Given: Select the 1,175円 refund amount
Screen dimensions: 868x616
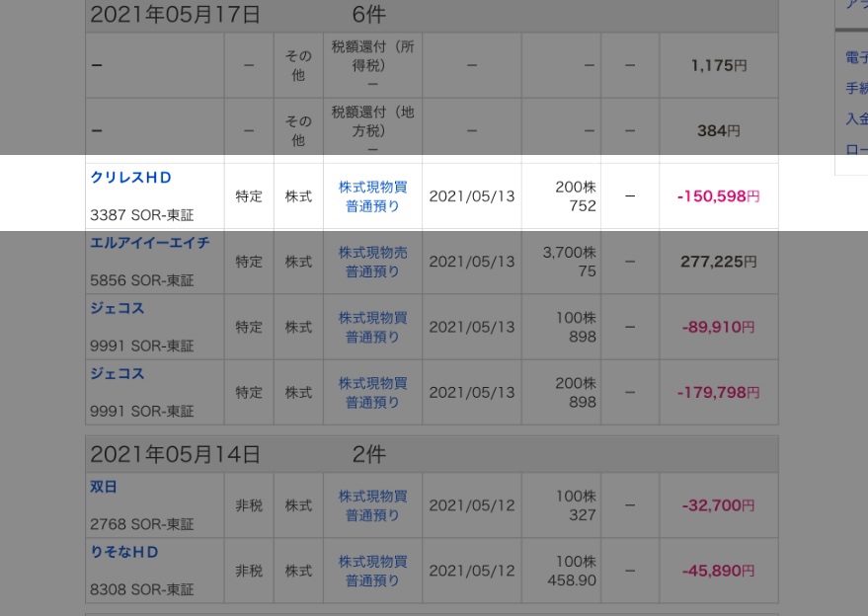Looking at the screenshot, I should tap(719, 66).
